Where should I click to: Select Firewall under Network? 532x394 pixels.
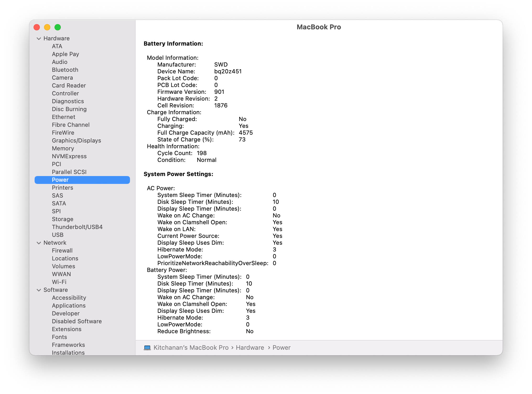point(62,251)
